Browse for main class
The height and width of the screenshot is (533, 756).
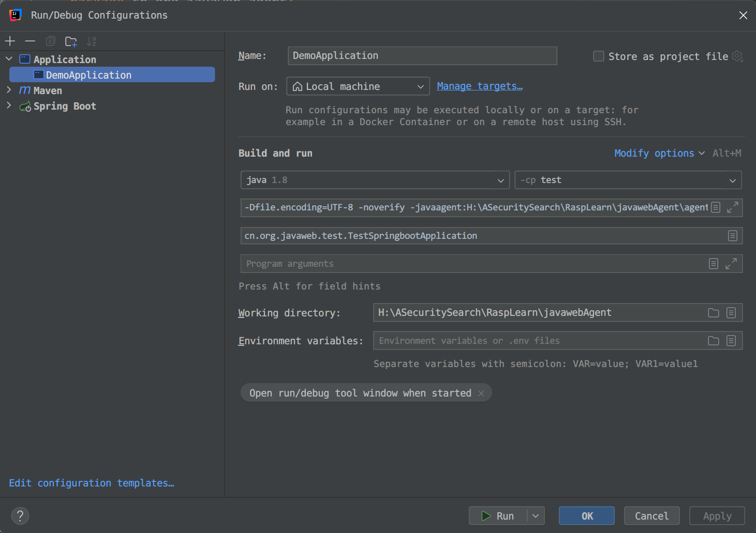tap(733, 236)
